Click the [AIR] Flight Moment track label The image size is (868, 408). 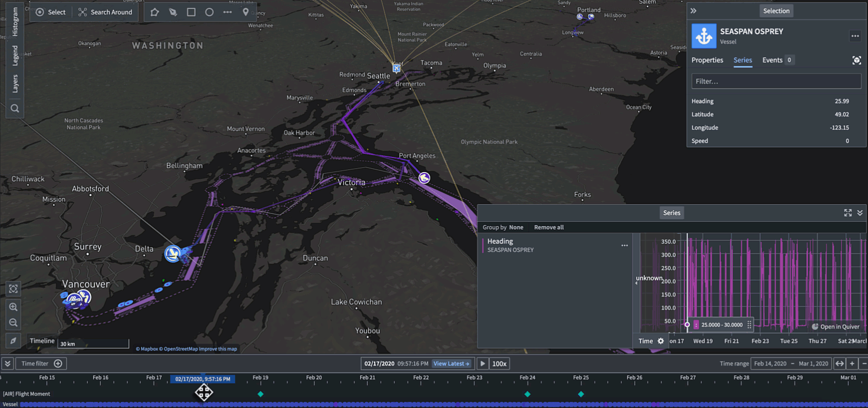tap(26, 394)
